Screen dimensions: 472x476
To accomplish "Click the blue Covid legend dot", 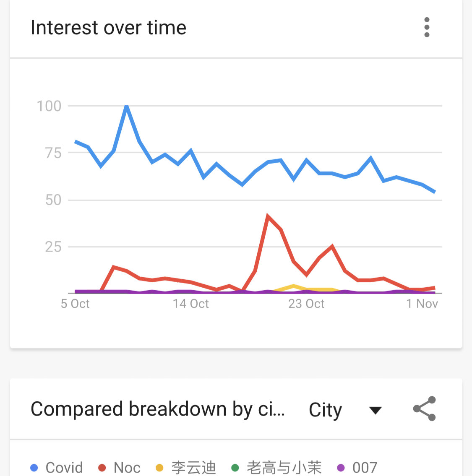I will tap(34, 468).
